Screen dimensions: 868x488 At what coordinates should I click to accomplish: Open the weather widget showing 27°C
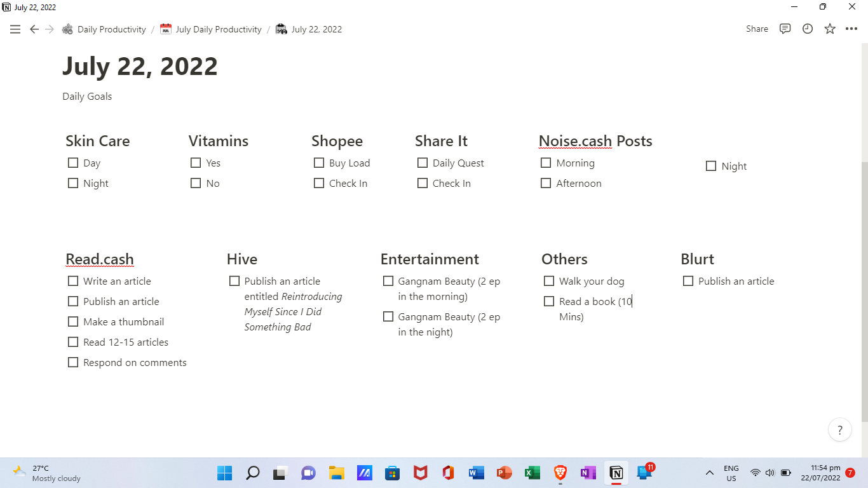(x=47, y=473)
